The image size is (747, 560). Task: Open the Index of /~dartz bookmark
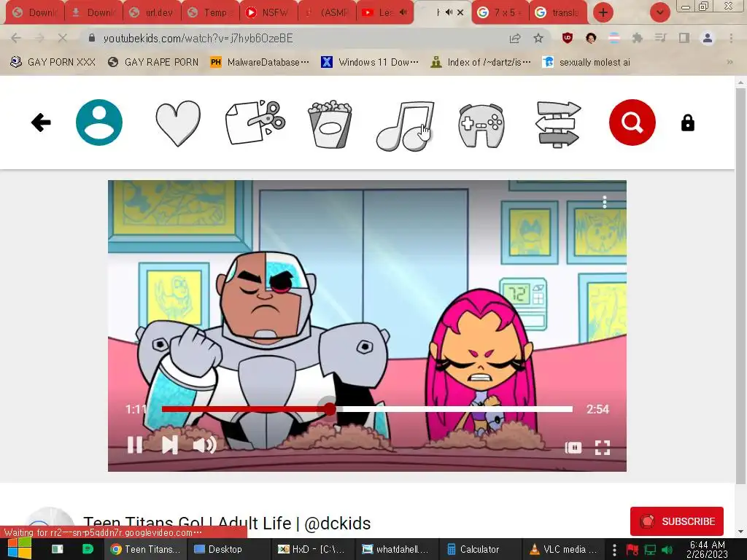coord(481,62)
